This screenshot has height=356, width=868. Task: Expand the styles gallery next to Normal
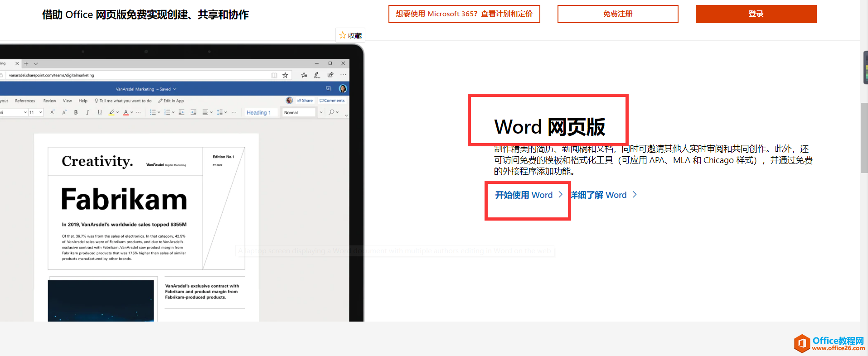tap(321, 112)
